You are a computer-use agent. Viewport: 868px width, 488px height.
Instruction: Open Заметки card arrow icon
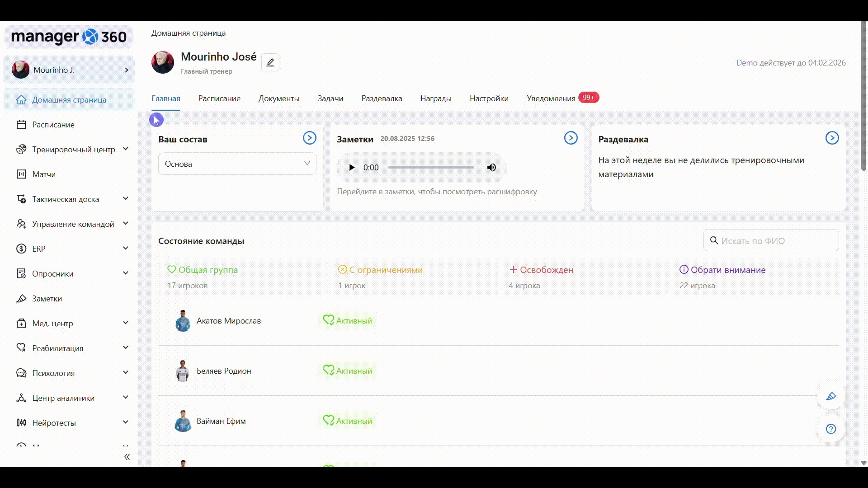571,138
